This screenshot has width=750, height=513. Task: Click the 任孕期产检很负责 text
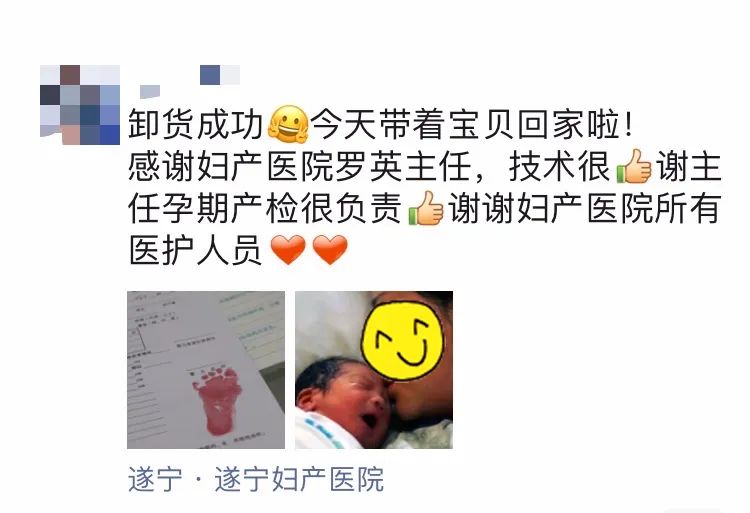(x=265, y=208)
